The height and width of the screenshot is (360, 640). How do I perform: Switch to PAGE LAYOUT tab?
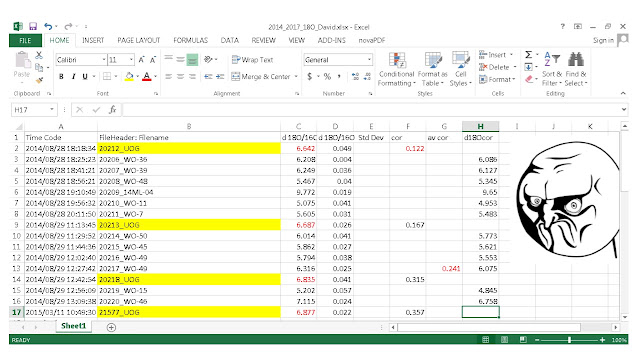(x=139, y=40)
